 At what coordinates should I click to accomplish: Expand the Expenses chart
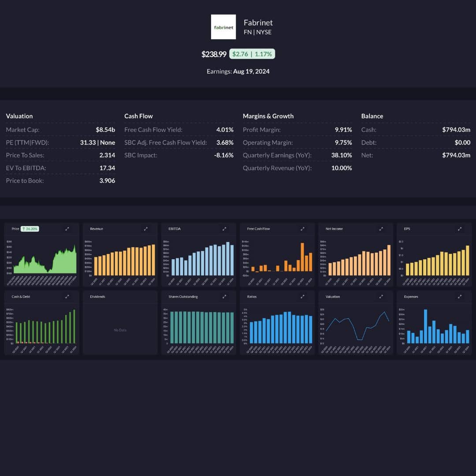coord(460,297)
